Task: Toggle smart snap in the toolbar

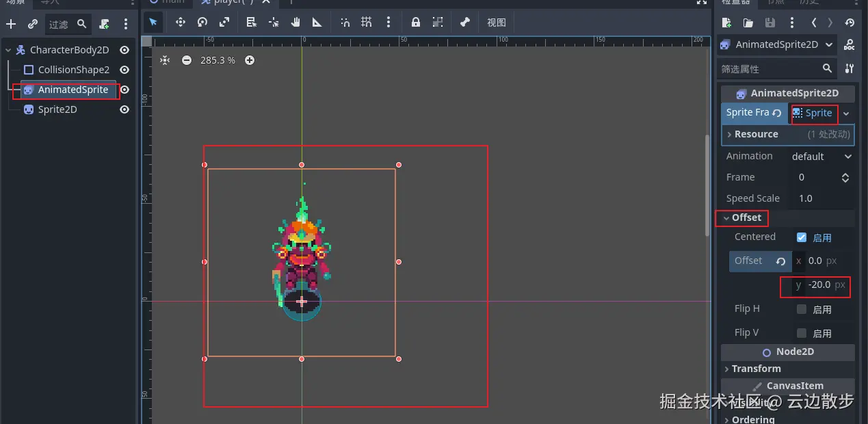Action: tap(345, 22)
